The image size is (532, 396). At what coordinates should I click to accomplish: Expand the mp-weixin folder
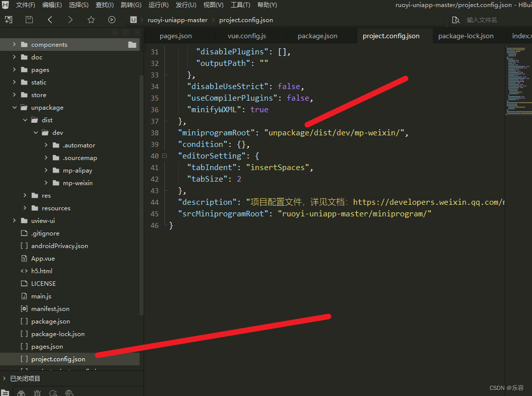coord(46,183)
